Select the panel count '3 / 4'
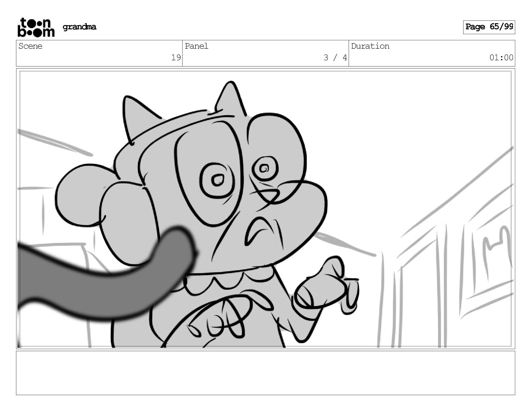This screenshot has width=532, height=411. [335, 58]
